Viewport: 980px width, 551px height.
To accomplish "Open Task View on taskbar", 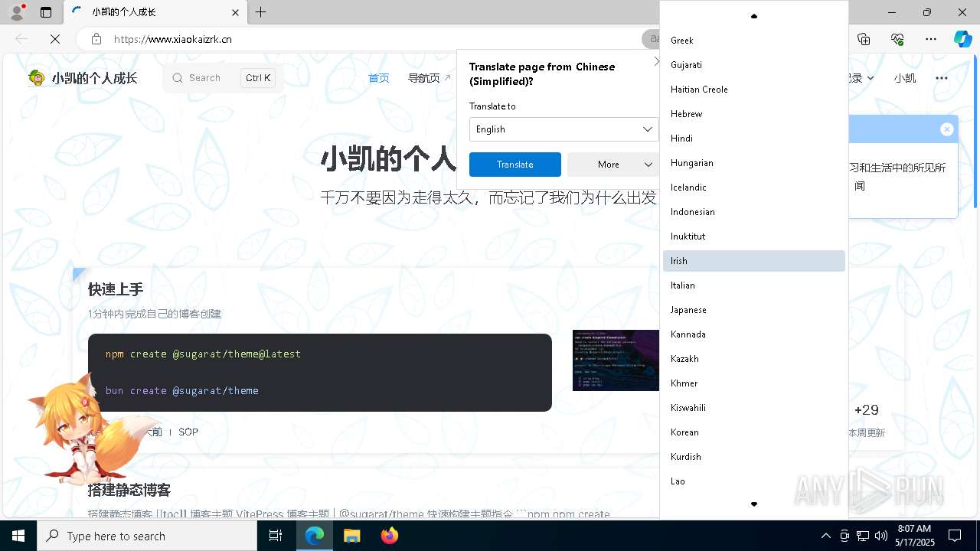I will (x=276, y=536).
